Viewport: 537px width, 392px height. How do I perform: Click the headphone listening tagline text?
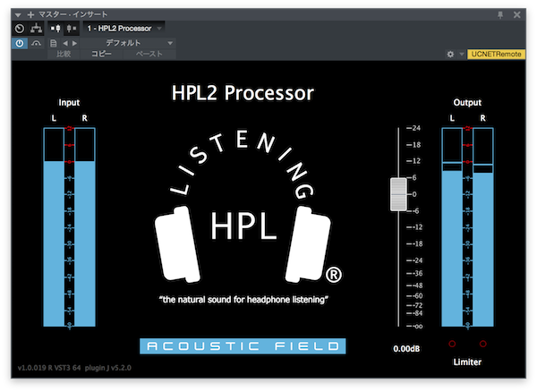(243, 300)
